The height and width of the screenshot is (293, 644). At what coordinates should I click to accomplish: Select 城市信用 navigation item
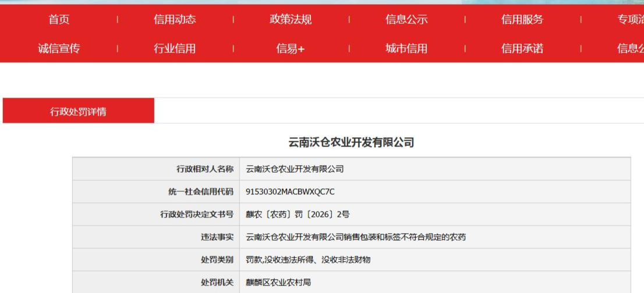pyautogui.click(x=406, y=49)
